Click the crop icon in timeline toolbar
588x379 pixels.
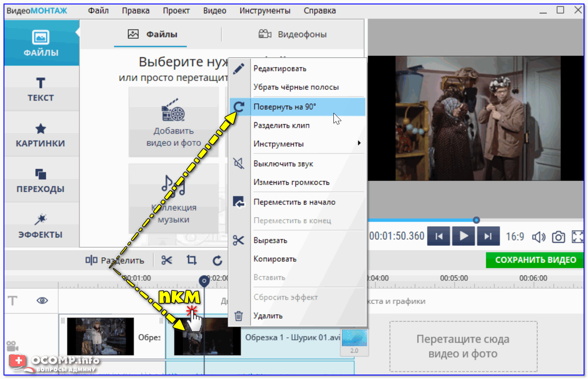(191, 260)
